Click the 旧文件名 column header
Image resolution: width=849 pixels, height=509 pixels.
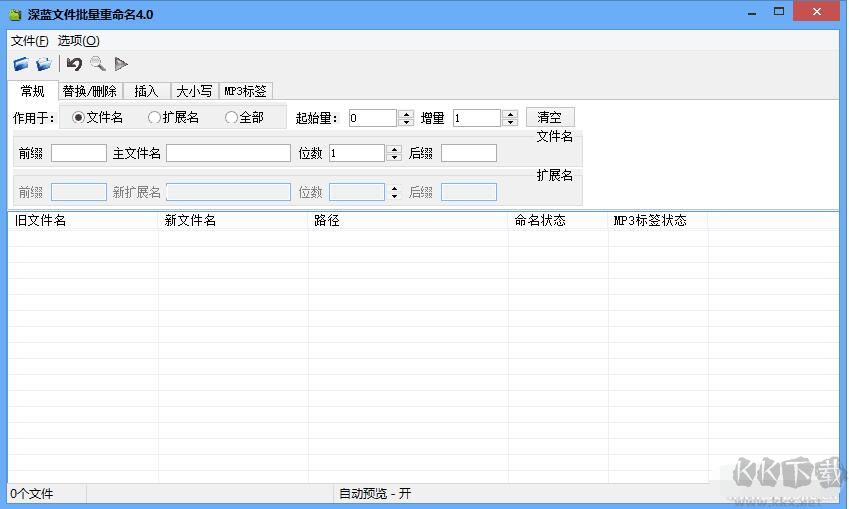point(83,220)
